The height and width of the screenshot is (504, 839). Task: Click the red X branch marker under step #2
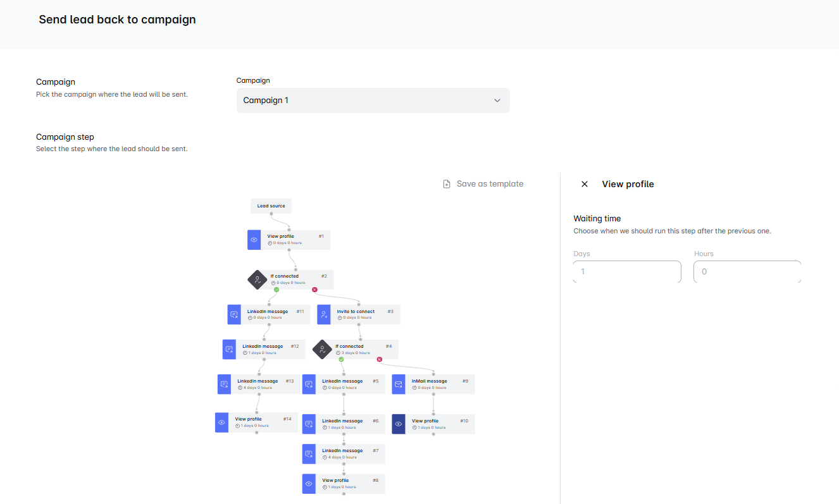tap(314, 290)
